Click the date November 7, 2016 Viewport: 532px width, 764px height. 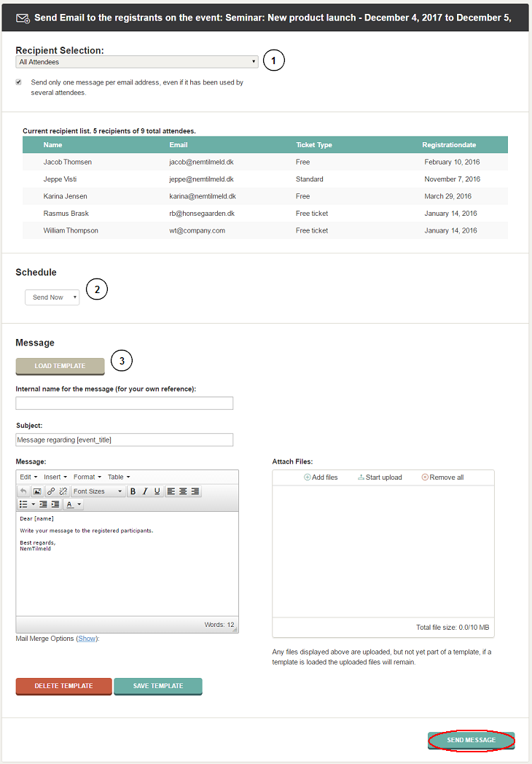coord(452,179)
